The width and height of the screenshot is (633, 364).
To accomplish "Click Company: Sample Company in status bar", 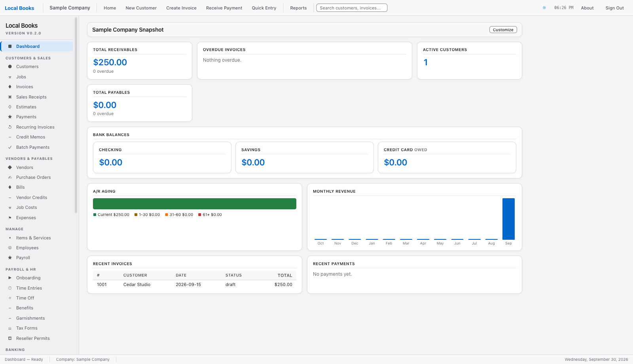I will coord(83,360).
